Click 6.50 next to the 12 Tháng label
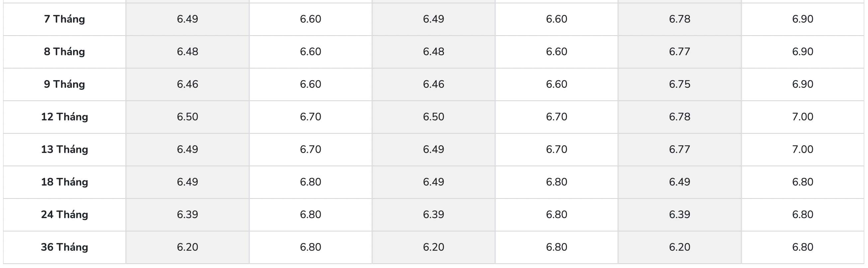Image resolution: width=868 pixels, height=268 pixels. 187,117
